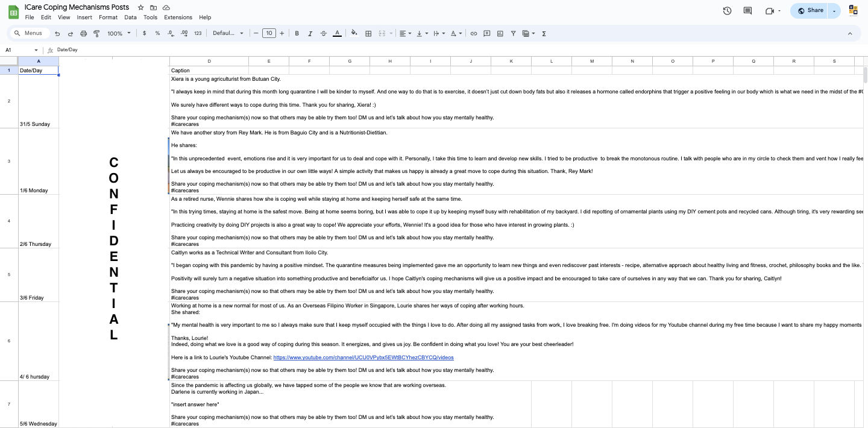
Task: Open the zoom 100% dropdown
Action: [x=119, y=34]
